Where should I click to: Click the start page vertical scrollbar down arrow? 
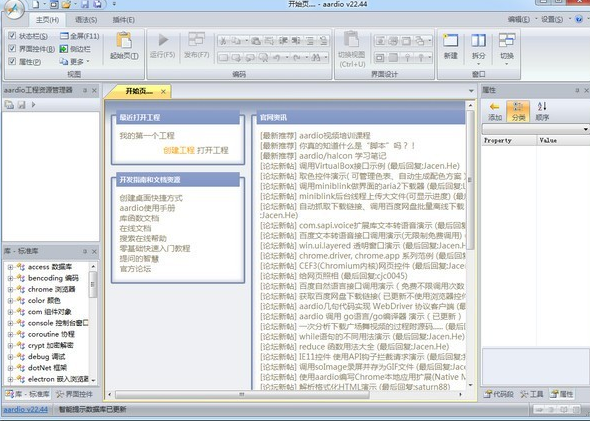click(470, 385)
